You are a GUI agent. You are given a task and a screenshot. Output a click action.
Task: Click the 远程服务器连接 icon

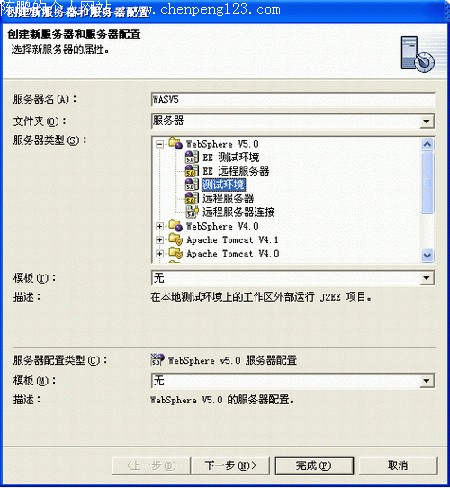click(192, 212)
